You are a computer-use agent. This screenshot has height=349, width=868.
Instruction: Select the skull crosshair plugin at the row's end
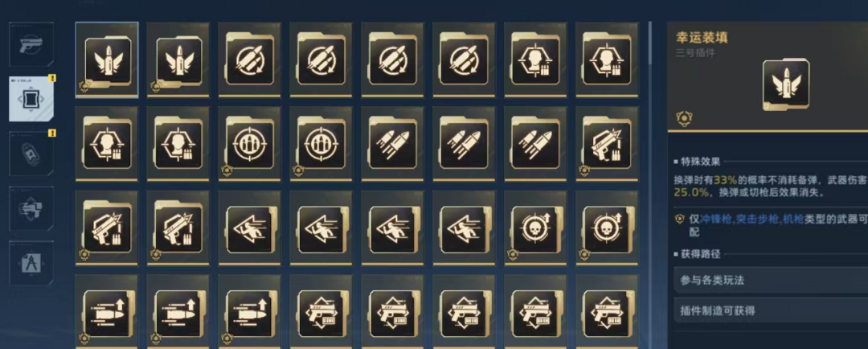[607, 228]
